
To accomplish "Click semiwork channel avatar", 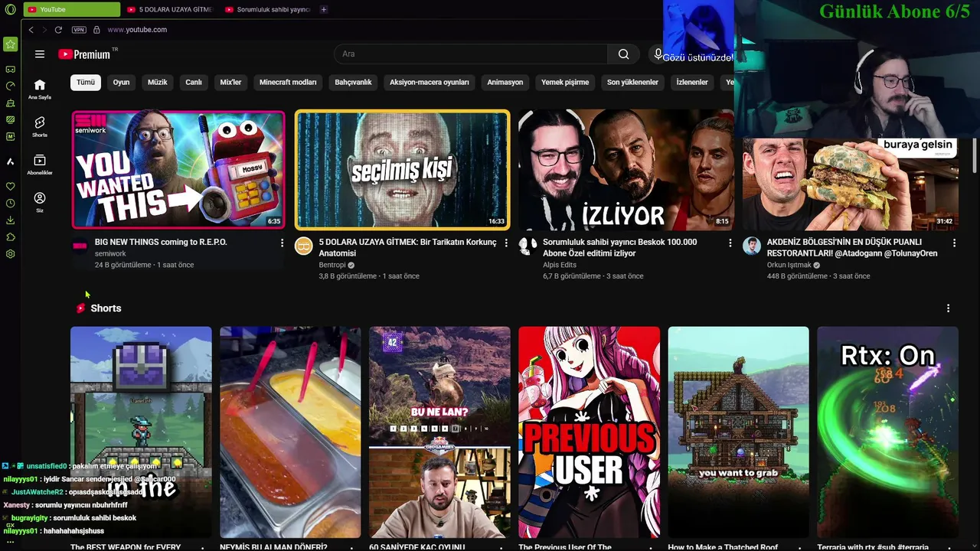I will tap(80, 246).
